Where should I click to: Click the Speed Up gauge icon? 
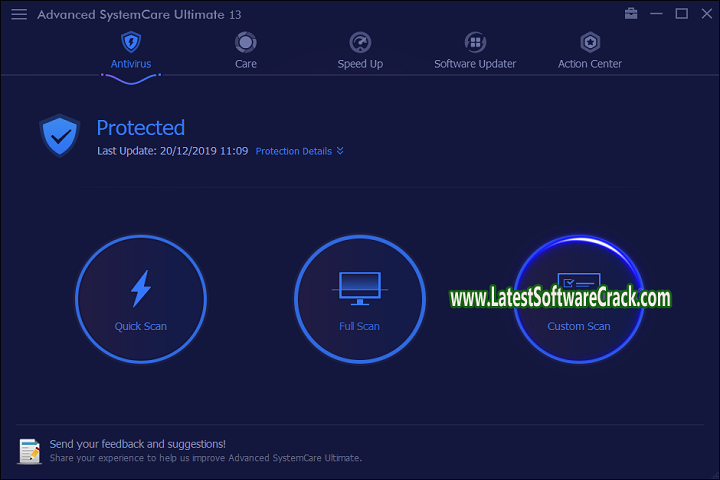[x=360, y=42]
